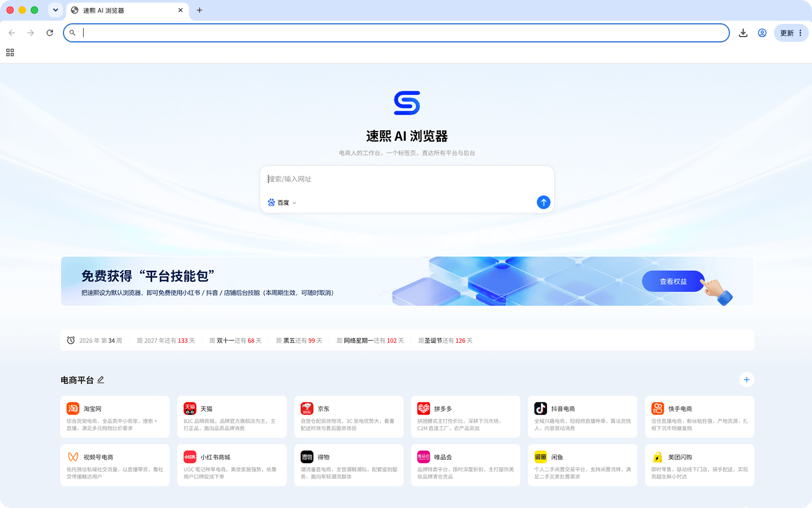Click the 搜索/输入网址 search field

[x=407, y=179]
